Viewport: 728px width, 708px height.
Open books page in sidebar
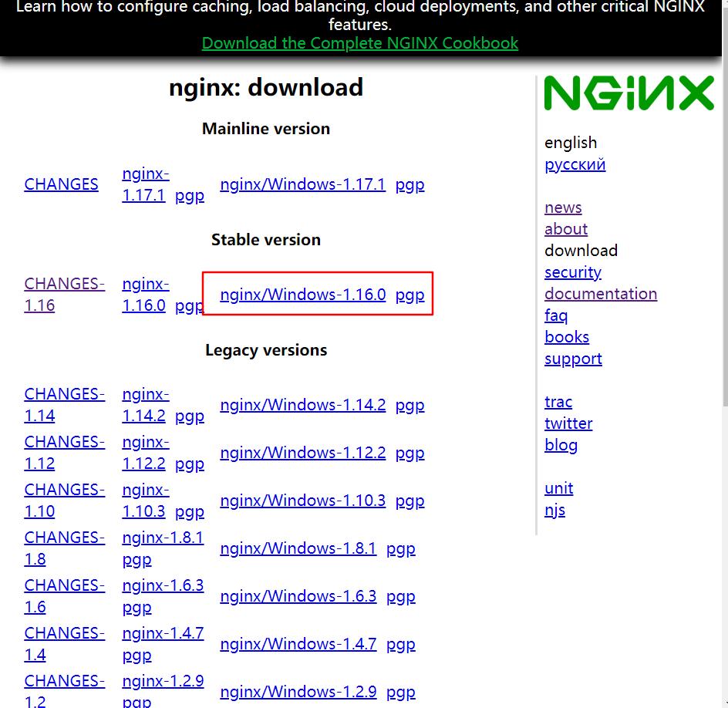point(567,337)
